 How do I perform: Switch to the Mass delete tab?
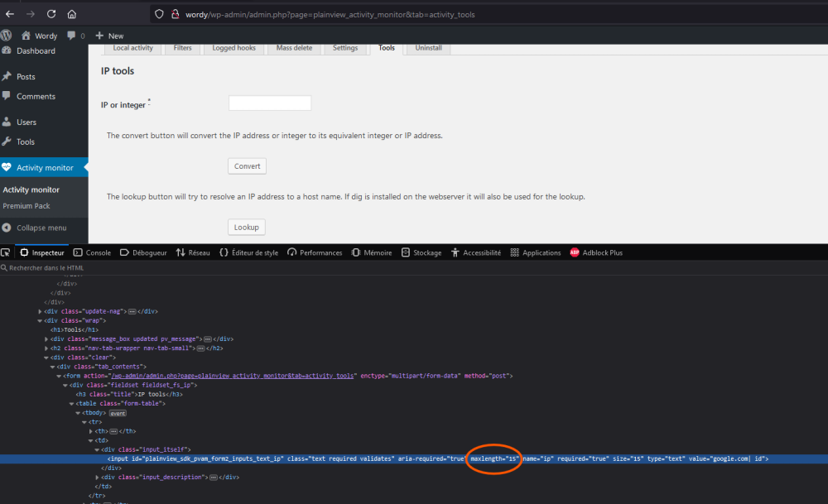coord(294,48)
